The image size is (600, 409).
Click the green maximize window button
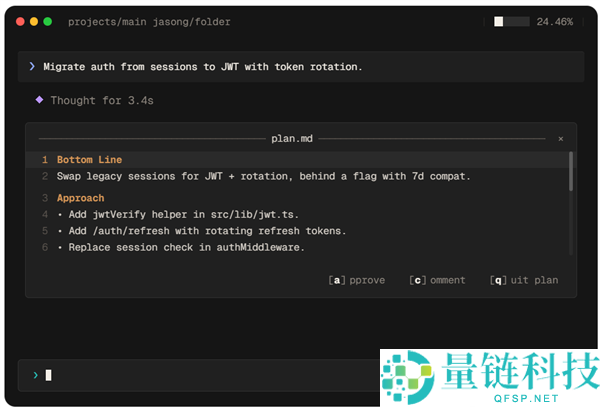(x=48, y=21)
